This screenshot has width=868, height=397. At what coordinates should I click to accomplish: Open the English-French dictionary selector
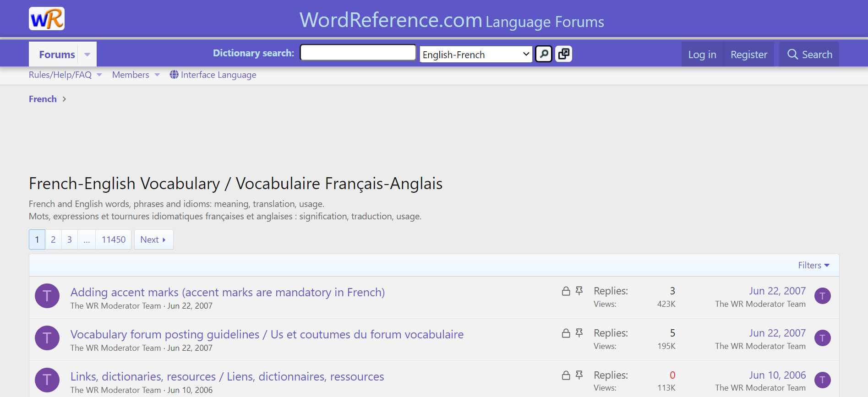[476, 54]
